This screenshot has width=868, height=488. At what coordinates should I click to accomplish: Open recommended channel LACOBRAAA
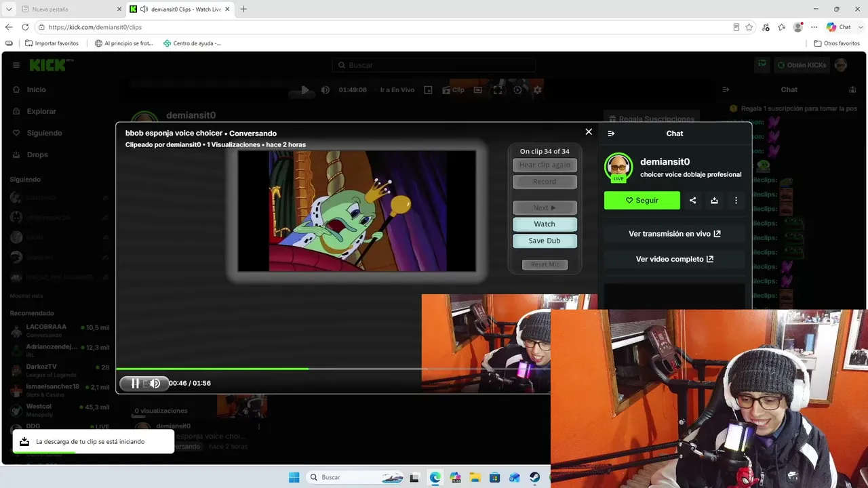tap(60, 330)
